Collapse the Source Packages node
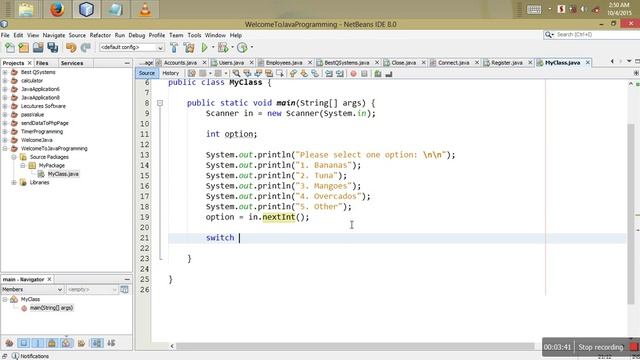Viewport: 640px width, 360px height. click(14, 157)
